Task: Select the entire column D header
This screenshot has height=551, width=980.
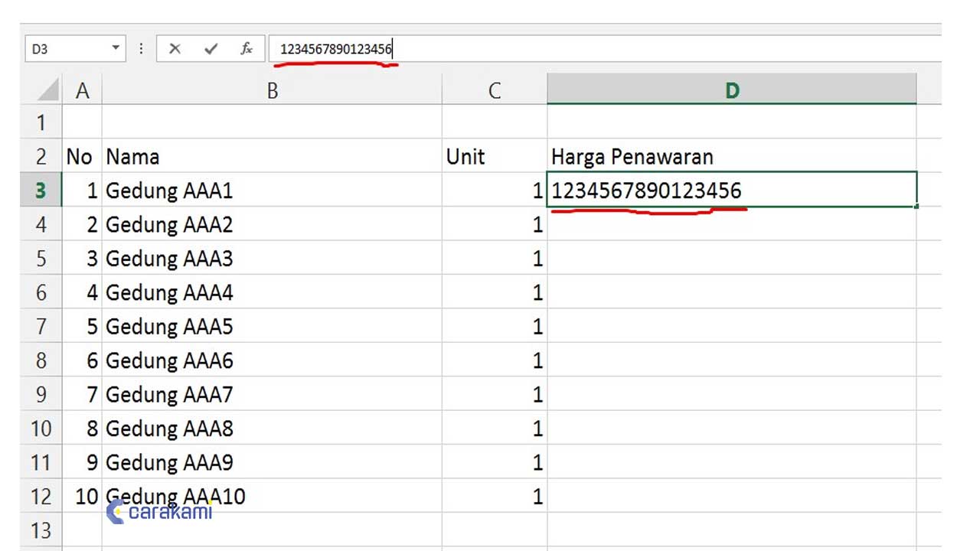Action: (x=731, y=89)
